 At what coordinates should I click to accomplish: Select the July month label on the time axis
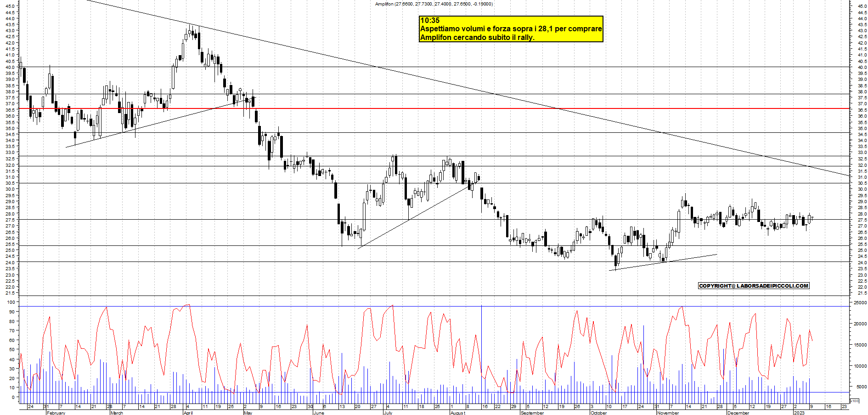point(388,413)
